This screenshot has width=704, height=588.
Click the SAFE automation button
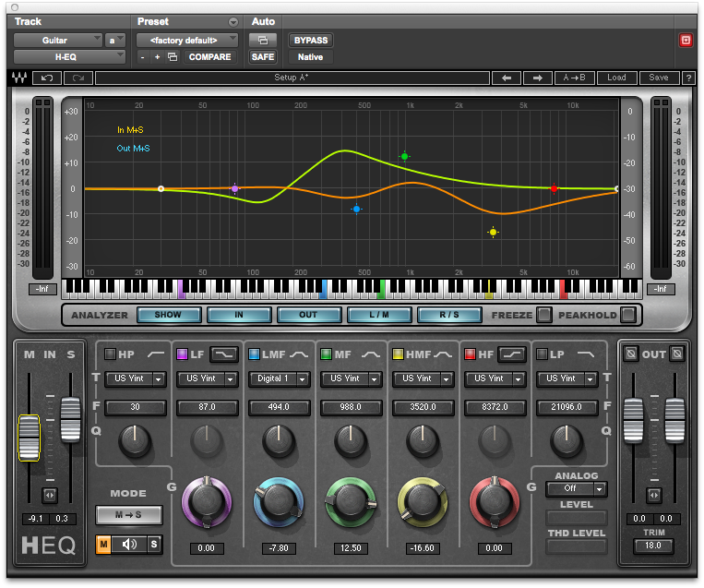(x=263, y=57)
